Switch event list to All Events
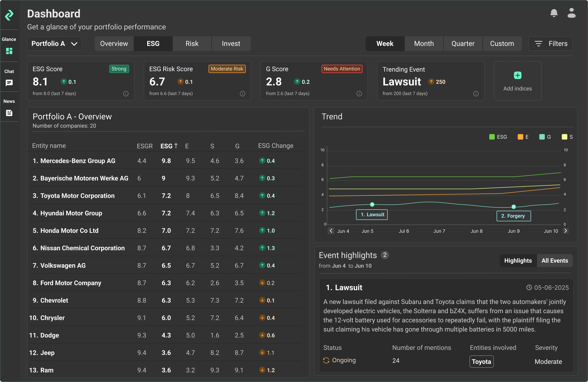 click(x=554, y=261)
